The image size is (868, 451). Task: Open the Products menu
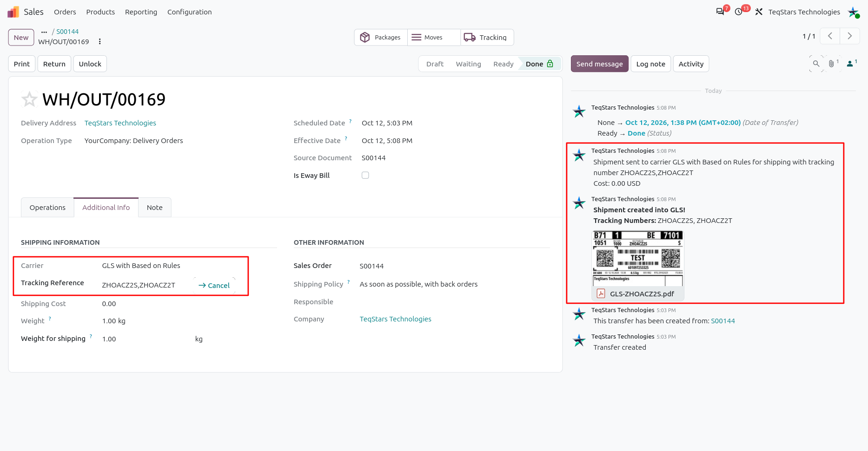(100, 12)
